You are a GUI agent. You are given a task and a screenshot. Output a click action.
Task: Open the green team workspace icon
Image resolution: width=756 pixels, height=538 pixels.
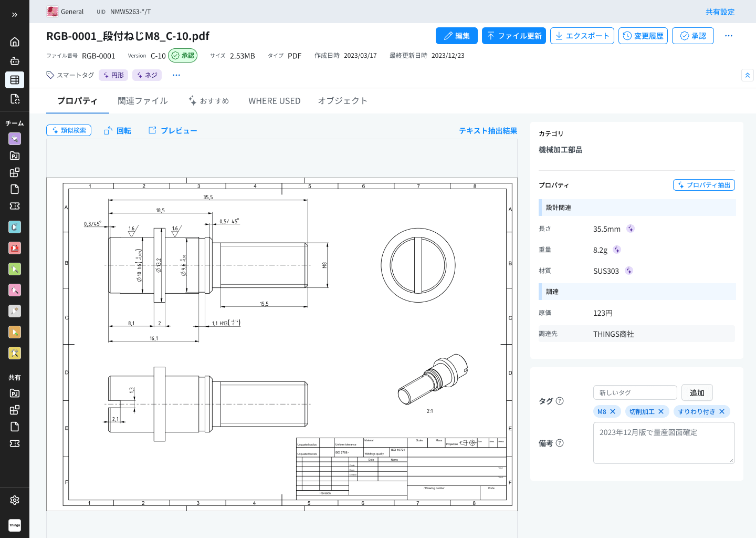pos(15,269)
